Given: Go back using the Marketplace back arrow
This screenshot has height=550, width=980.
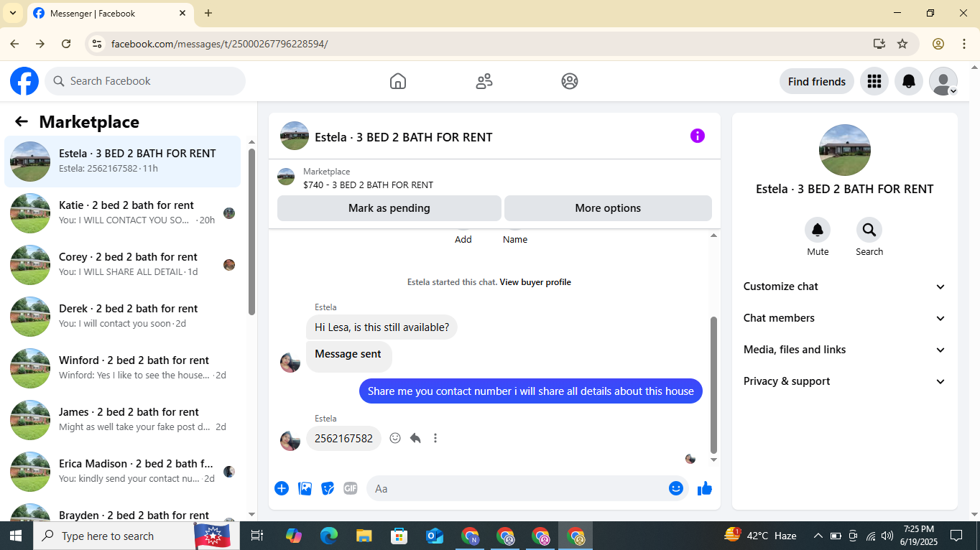Looking at the screenshot, I should point(22,122).
